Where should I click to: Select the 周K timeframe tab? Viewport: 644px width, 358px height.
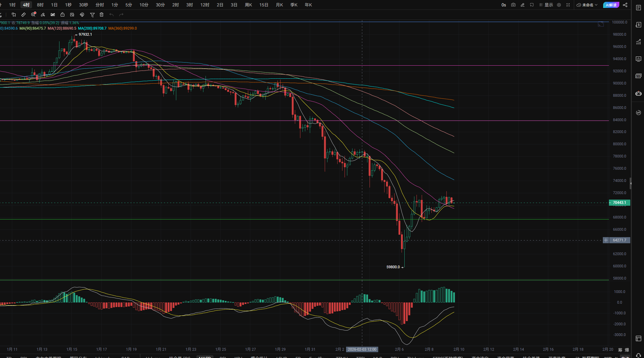pos(248,5)
